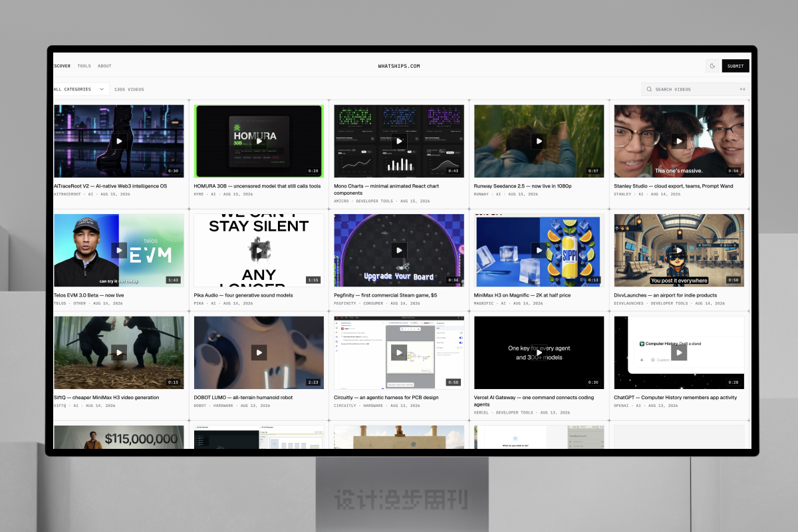Open Pegfinity Steam game title
This screenshot has height=532, width=798.
pyautogui.click(x=386, y=295)
